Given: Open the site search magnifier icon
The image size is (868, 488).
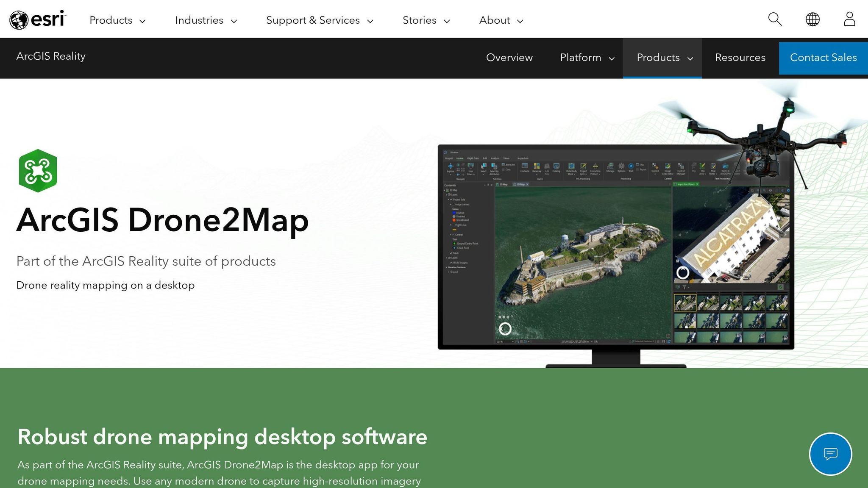Looking at the screenshot, I should (775, 19).
